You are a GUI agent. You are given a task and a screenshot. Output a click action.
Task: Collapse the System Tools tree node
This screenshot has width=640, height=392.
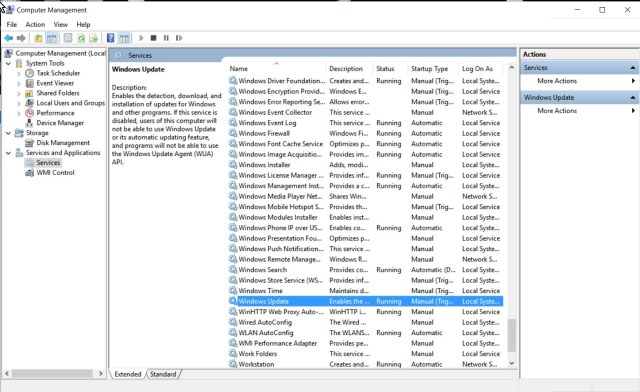[x=8, y=63]
